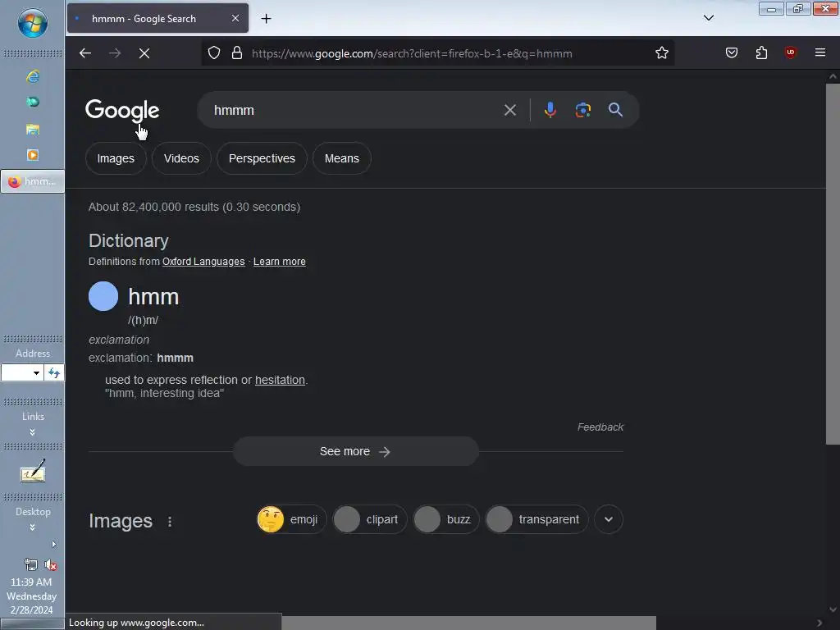List all tabs dropdown arrow
The image size is (840, 630).
tap(709, 18)
